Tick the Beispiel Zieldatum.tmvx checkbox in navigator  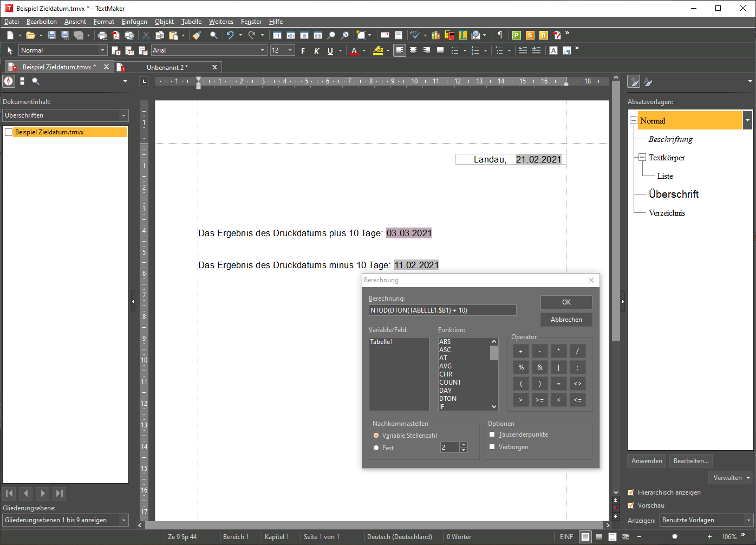(9, 132)
